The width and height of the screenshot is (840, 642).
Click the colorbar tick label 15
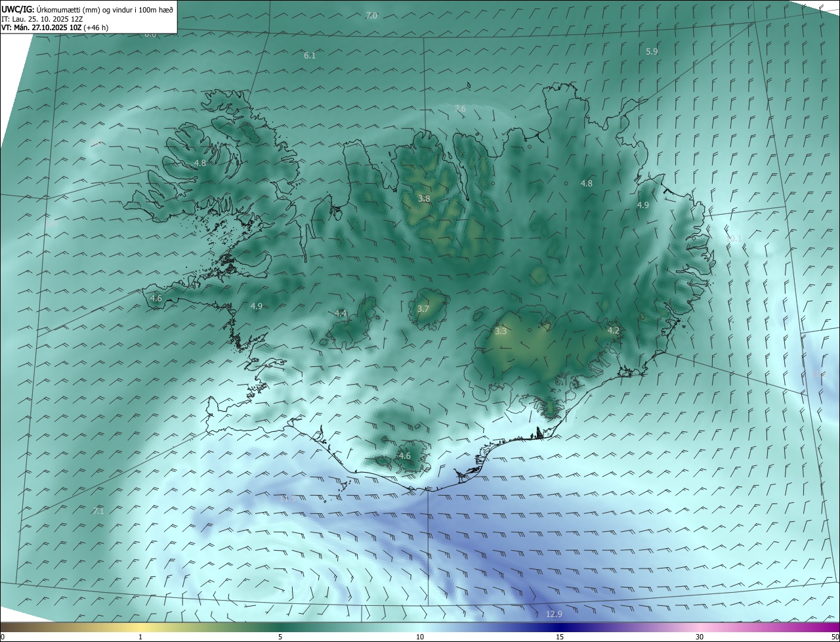[560, 637]
